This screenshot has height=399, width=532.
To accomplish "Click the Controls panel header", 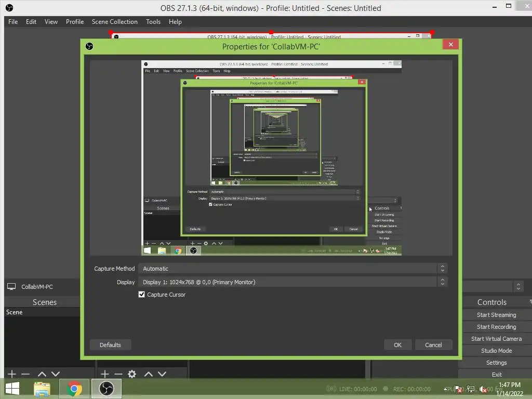I will click(492, 302).
